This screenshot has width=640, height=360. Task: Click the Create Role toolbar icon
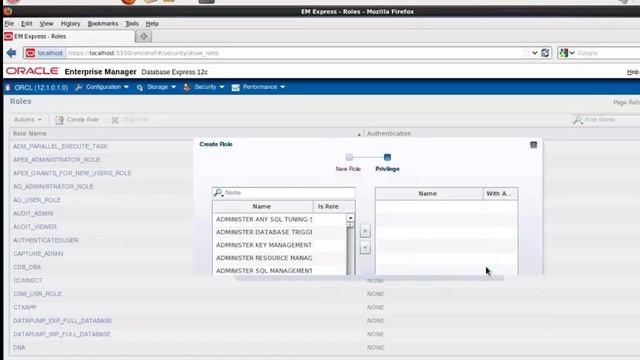(x=60, y=120)
